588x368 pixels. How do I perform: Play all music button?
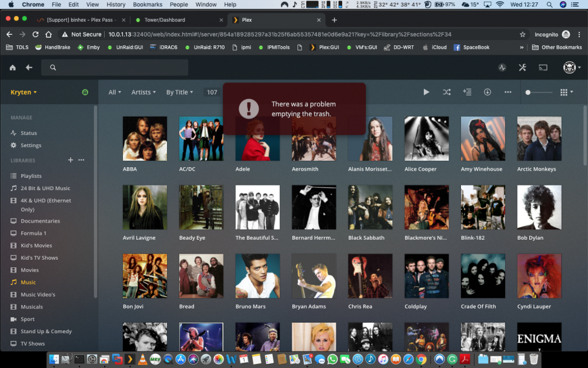426,92
